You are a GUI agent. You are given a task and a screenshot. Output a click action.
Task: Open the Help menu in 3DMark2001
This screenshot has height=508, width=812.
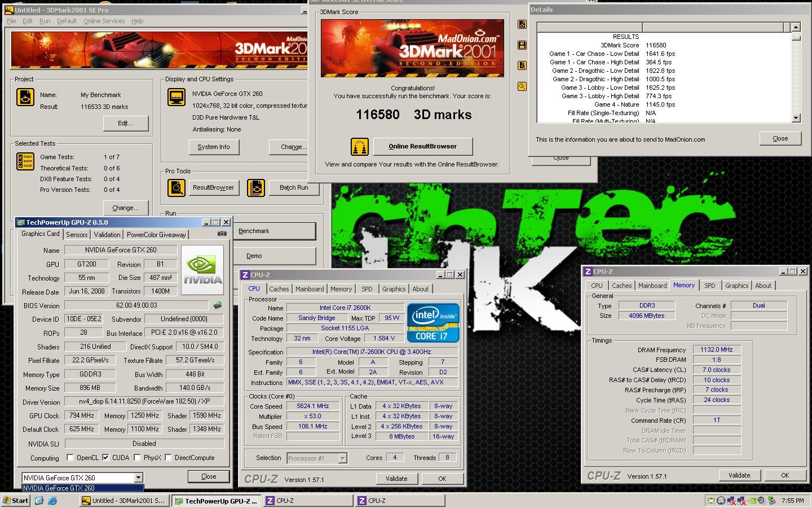tap(138, 21)
